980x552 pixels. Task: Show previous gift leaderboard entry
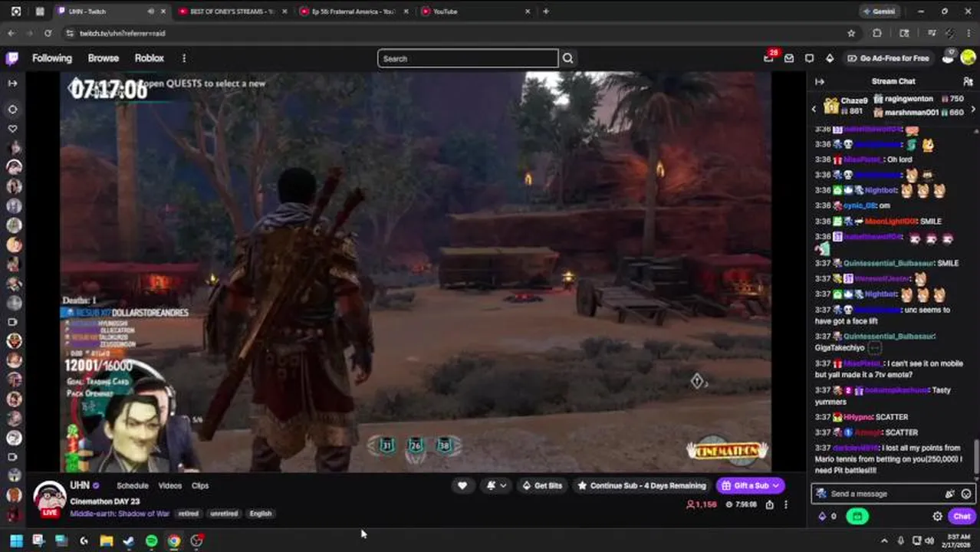(814, 110)
